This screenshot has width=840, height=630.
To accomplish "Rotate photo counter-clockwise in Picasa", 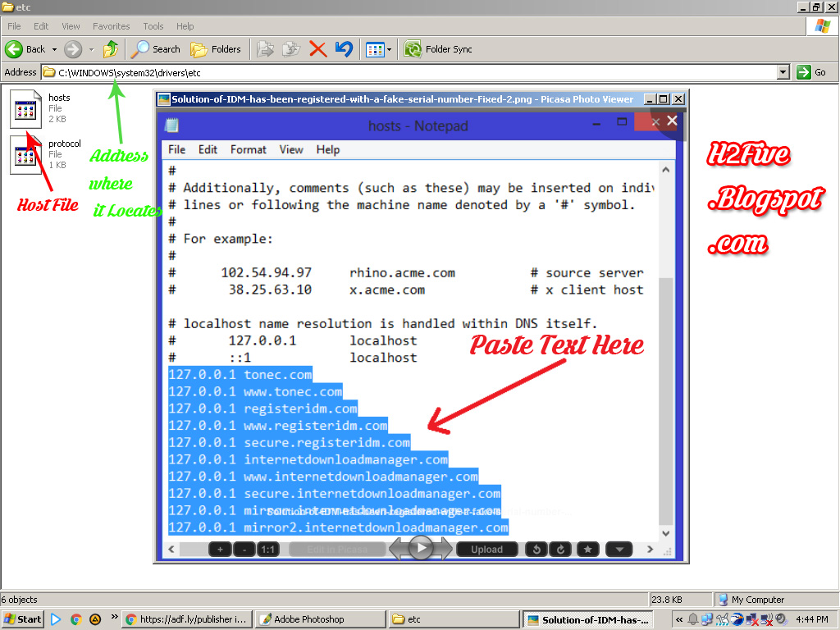I will click(536, 549).
